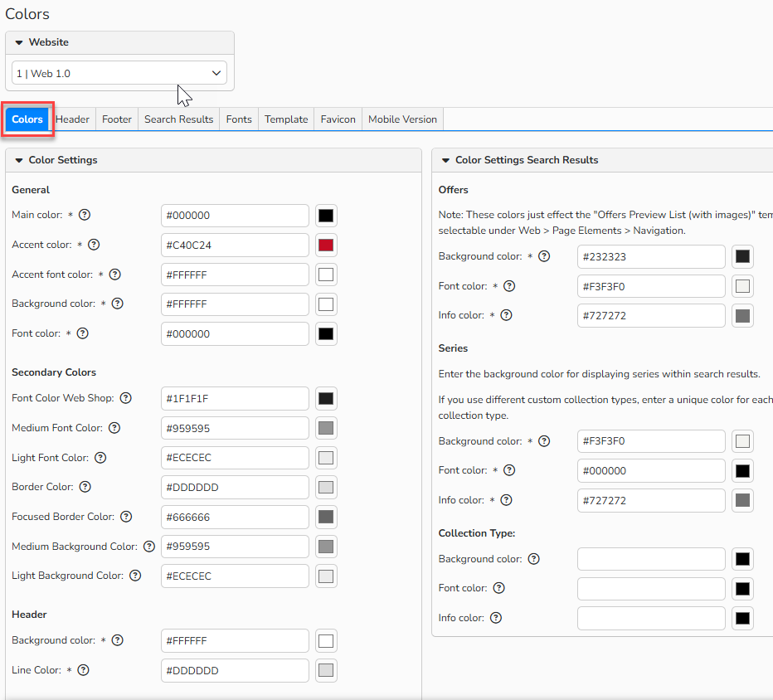Image resolution: width=773 pixels, height=700 pixels.
Task: Click Series Font color field #000000
Action: 651,471
